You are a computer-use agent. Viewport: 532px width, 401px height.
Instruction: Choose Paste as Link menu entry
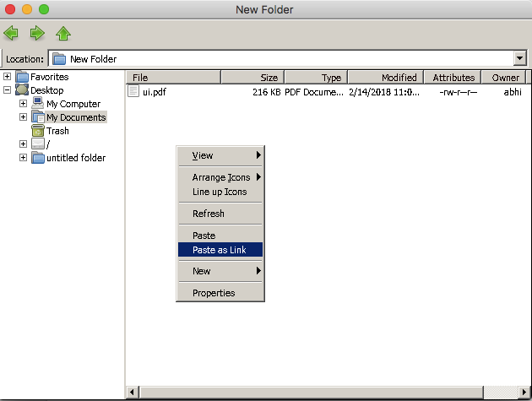click(x=220, y=249)
